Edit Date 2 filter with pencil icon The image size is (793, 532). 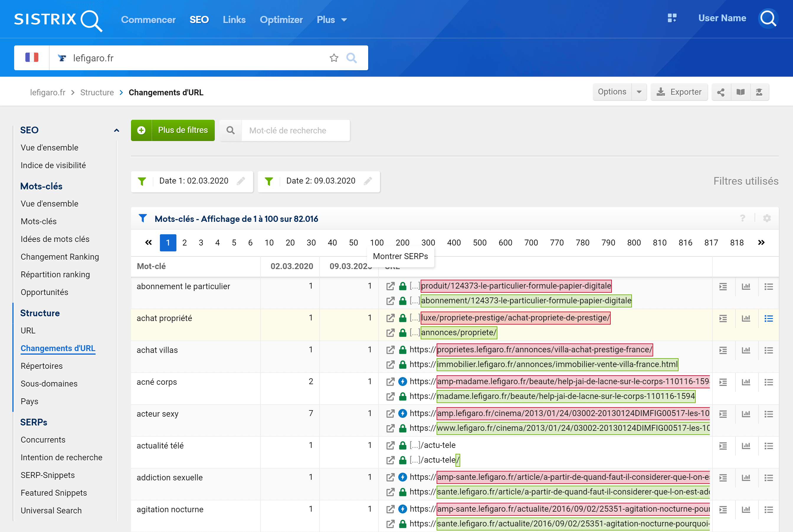coord(368,181)
